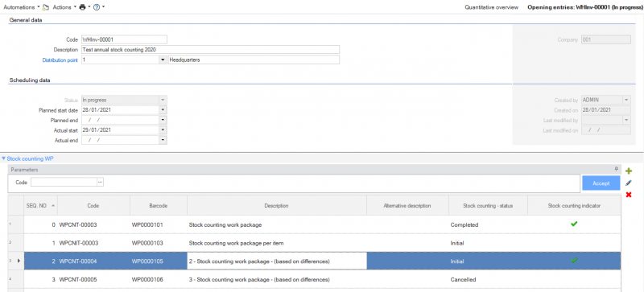Click the red X delete icon

(629, 195)
